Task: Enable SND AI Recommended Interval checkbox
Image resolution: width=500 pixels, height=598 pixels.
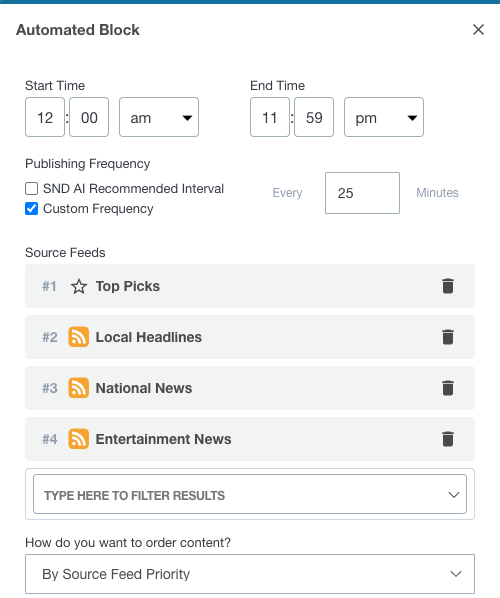Action: coord(32,188)
